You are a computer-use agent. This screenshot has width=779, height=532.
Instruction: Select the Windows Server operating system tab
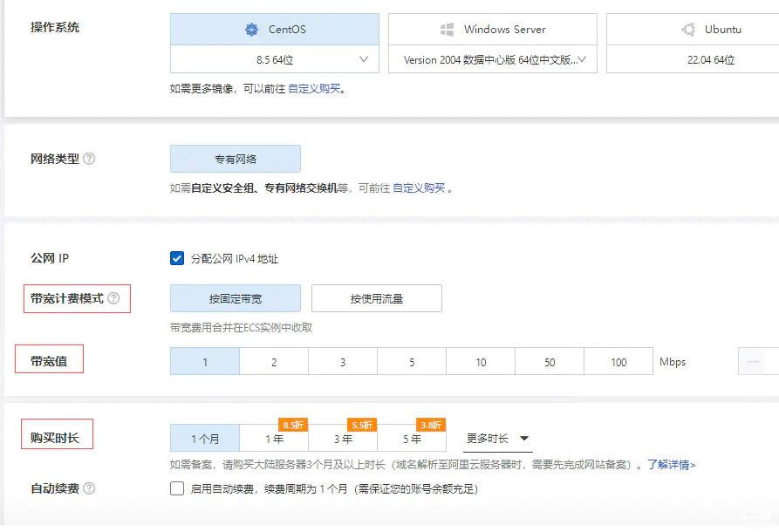tap(492, 30)
